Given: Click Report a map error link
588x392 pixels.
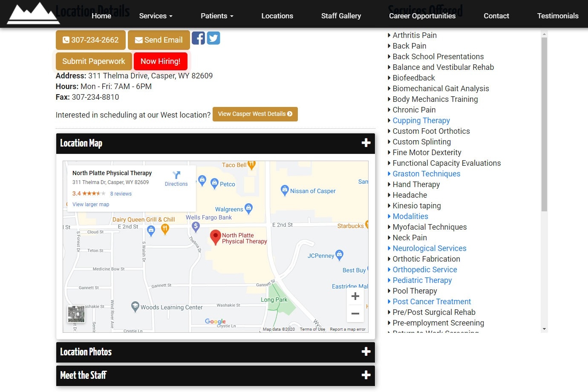Looking at the screenshot, I should tap(348, 329).
